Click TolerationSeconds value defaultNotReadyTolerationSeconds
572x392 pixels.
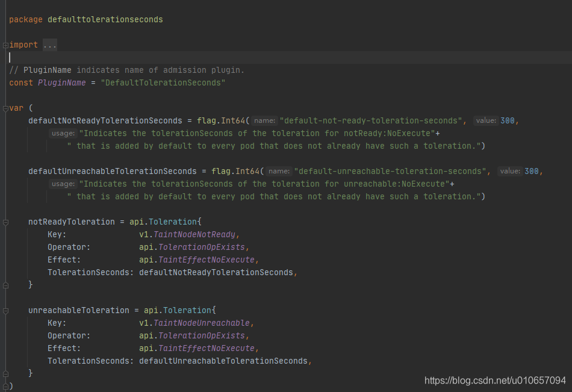216,273
